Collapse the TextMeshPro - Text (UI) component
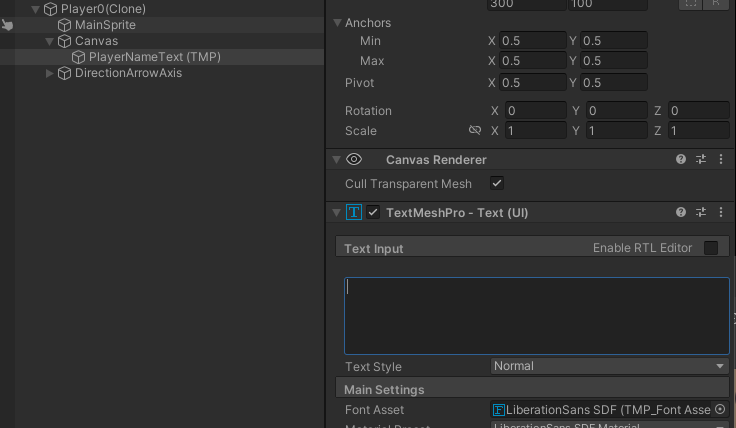This screenshot has height=428, width=736. tap(337, 213)
